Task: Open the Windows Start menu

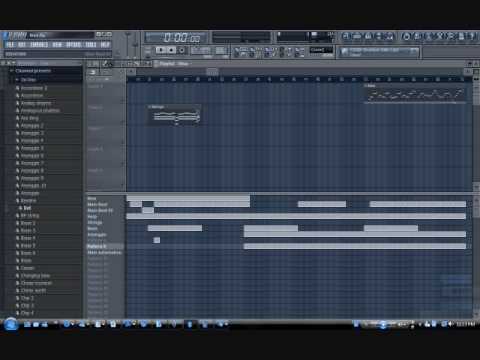Action: [11, 324]
